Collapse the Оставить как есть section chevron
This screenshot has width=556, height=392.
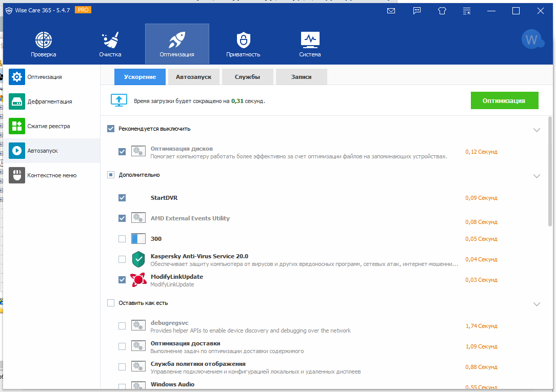tap(537, 304)
